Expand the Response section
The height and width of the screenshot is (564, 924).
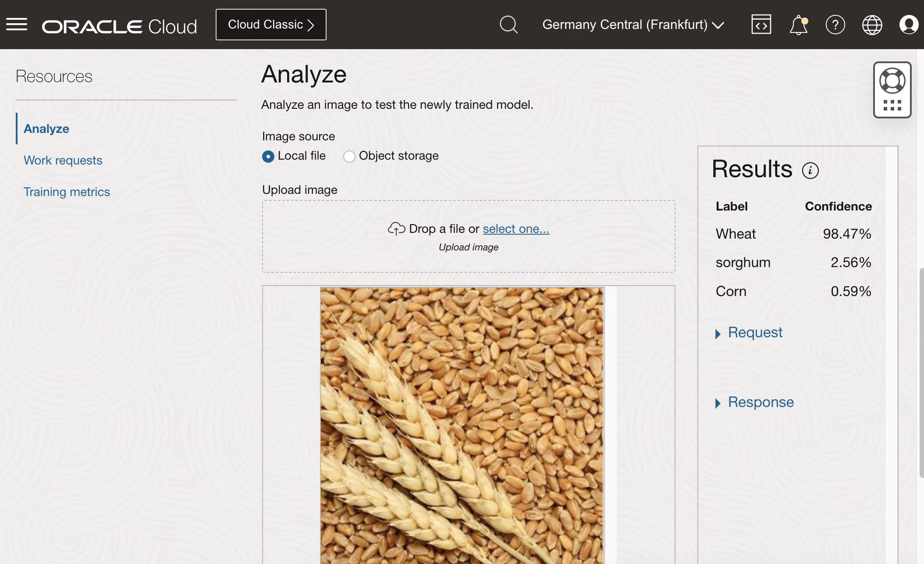754,402
